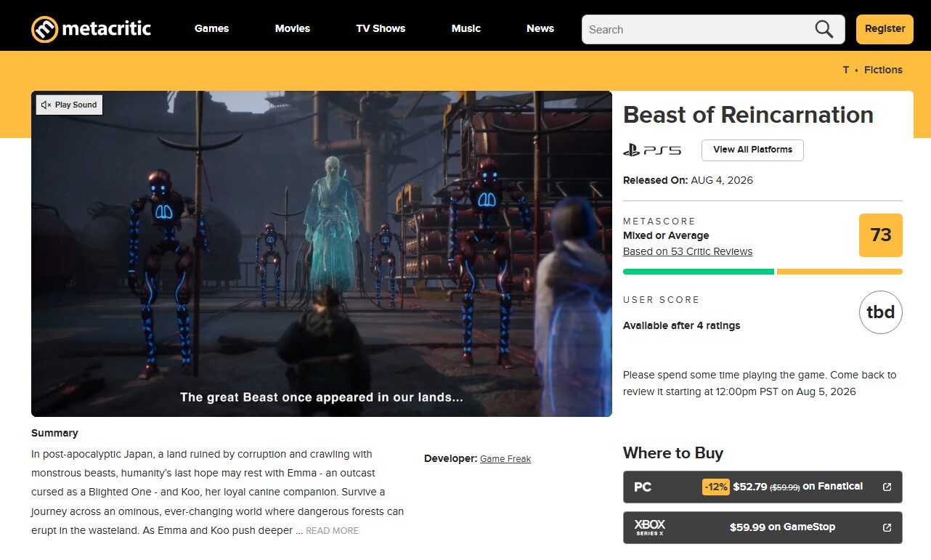Image resolution: width=931 pixels, height=560 pixels.
Task: Click 'Available after 4 ratings' text
Action: [x=681, y=325]
